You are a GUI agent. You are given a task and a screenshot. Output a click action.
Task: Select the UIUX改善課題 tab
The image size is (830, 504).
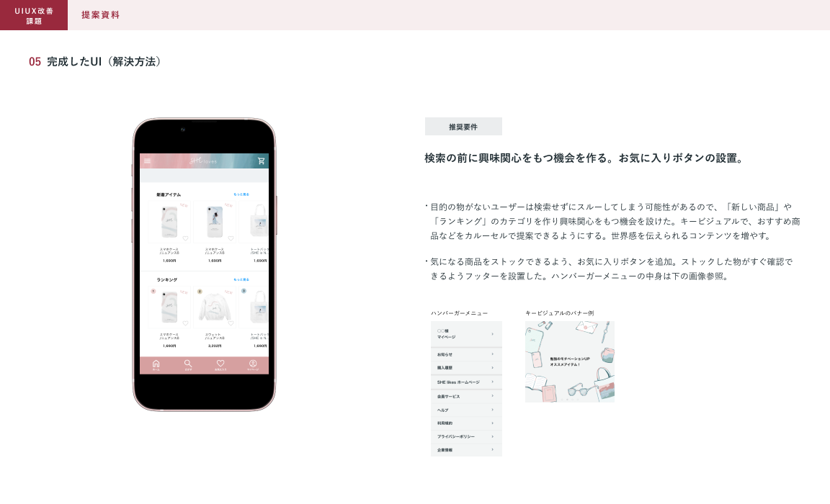(x=34, y=15)
